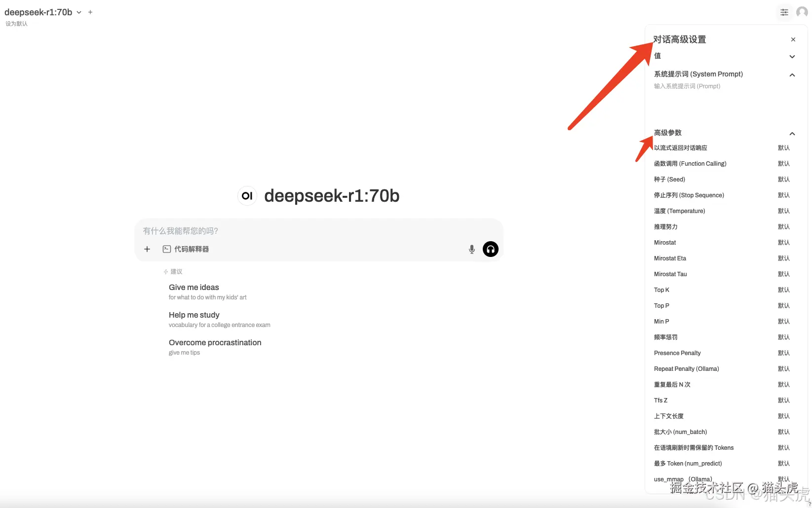Toggle 默认 for Top P
Viewport: 812px width, 508px height.
coord(784,306)
